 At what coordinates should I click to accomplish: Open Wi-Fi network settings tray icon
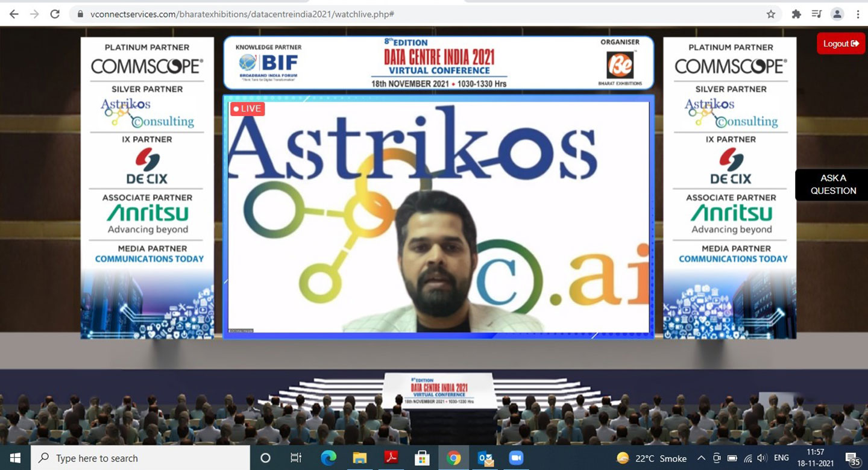(748, 458)
